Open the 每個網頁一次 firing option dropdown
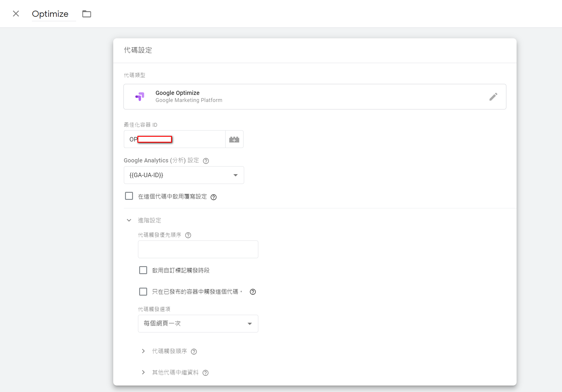The height and width of the screenshot is (392, 562). (198, 324)
